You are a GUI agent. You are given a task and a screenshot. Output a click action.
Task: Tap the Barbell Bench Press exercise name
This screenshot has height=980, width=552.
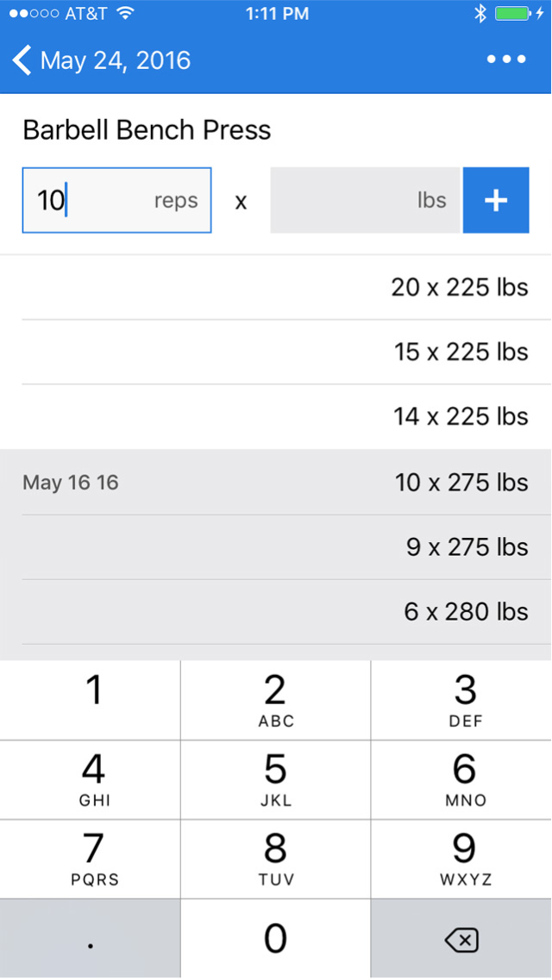tap(147, 129)
